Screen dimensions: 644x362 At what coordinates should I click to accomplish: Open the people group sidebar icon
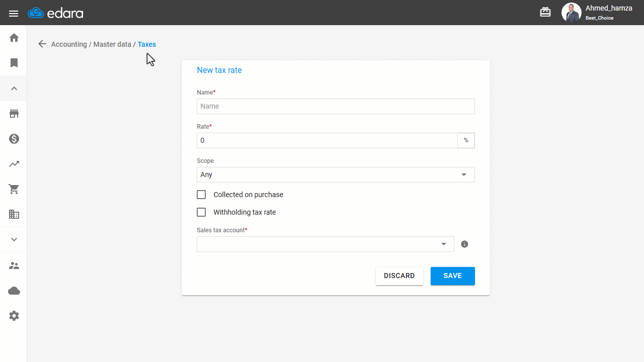(14, 265)
